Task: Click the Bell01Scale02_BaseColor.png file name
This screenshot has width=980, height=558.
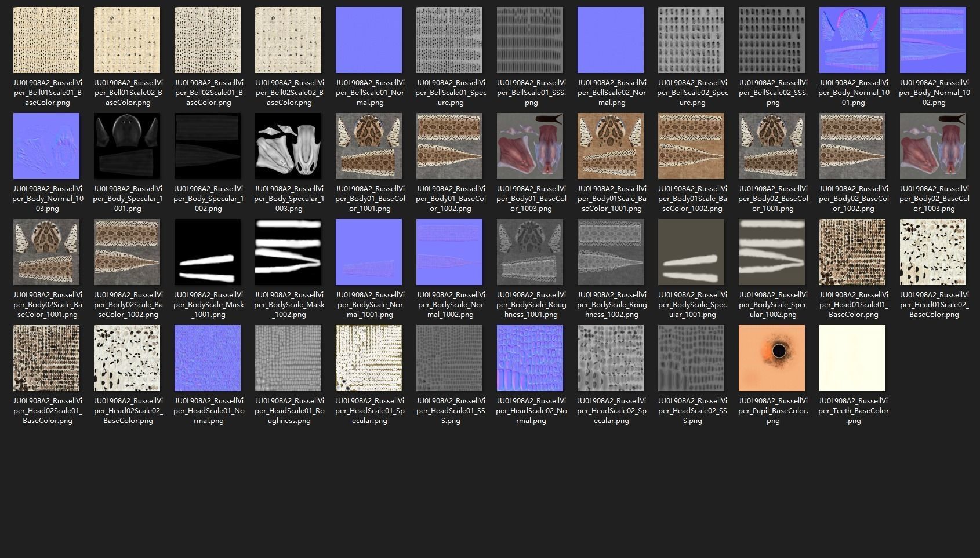Action: [127, 93]
